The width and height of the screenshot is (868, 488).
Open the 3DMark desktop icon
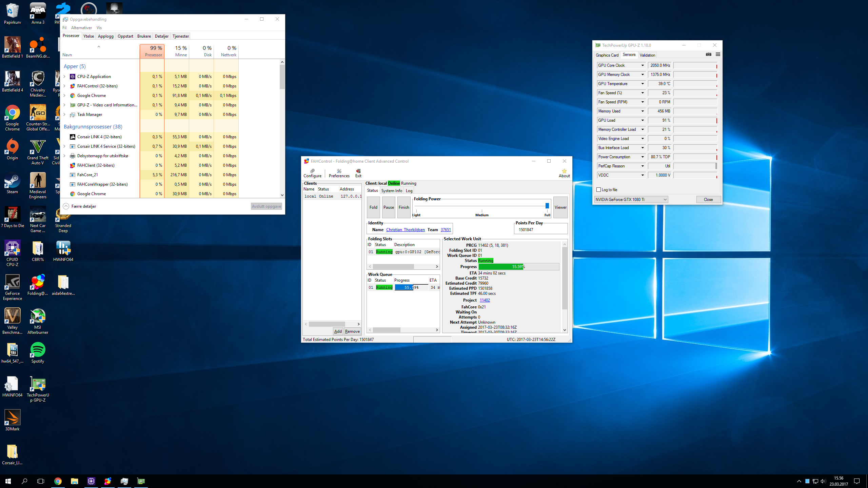pyautogui.click(x=13, y=420)
